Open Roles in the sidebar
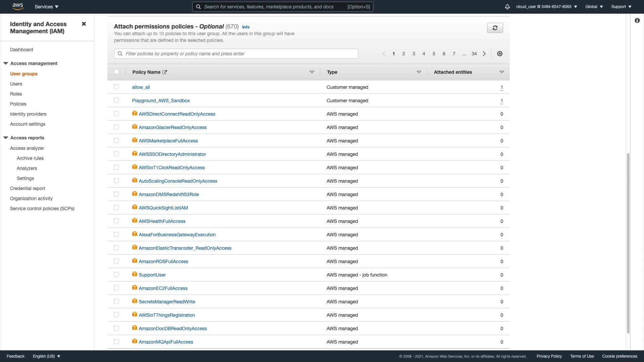The height and width of the screenshot is (362, 644). pos(16,94)
